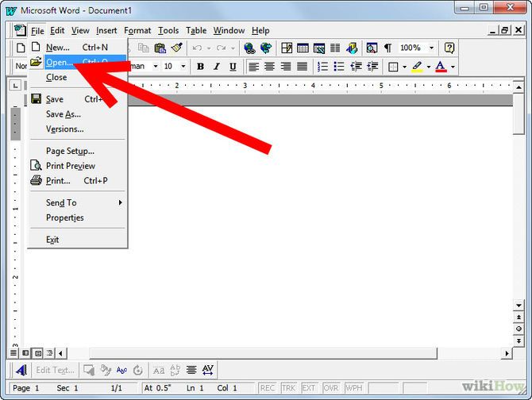Click the Bullets list icon
This screenshot has height=400, width=532.
[x=338, y=66]
